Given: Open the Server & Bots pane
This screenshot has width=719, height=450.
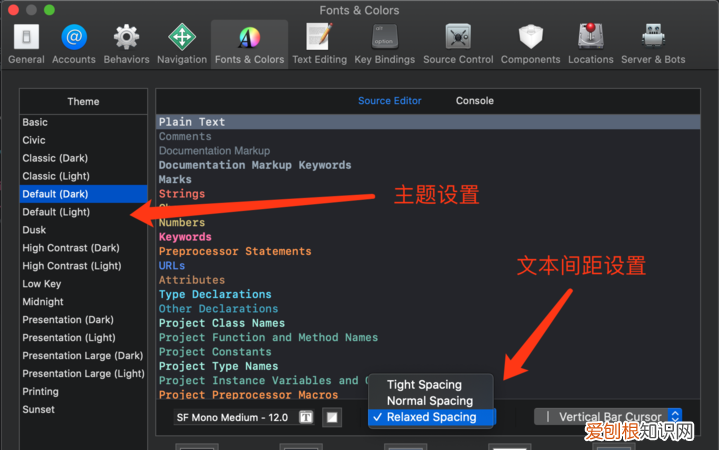Looking at the screenshot, I should (653, 44).
